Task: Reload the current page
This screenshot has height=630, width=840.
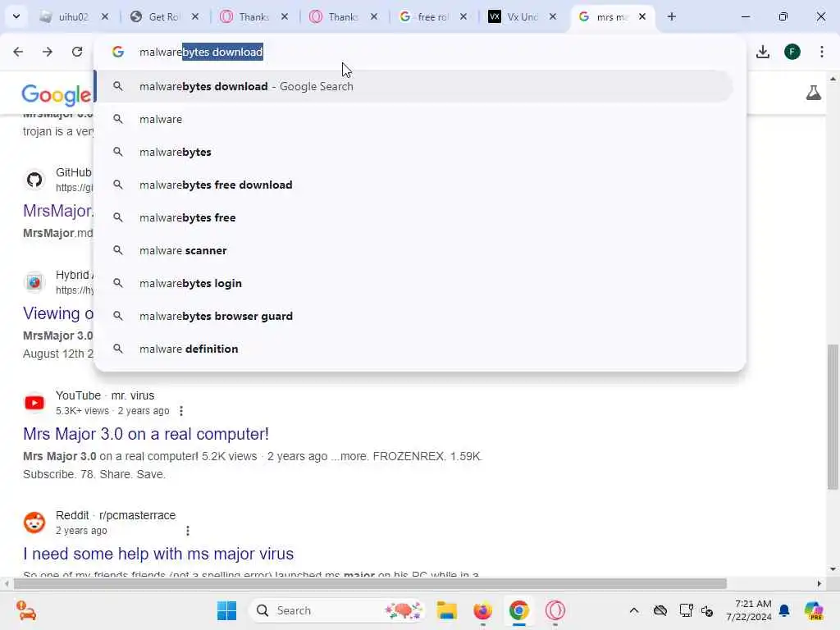Action: pos(77,52)
